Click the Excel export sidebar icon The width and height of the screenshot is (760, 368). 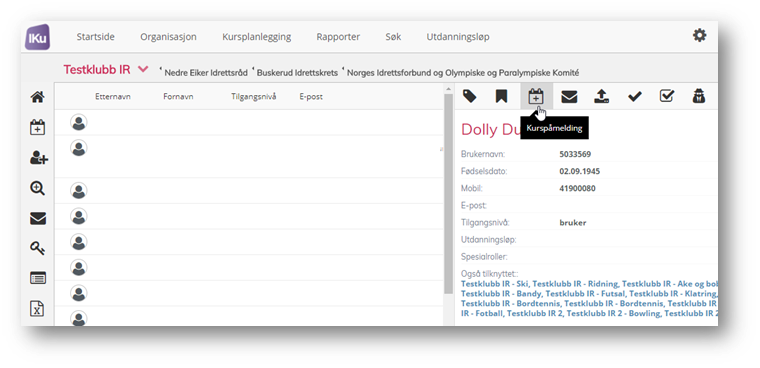(37, 308)
